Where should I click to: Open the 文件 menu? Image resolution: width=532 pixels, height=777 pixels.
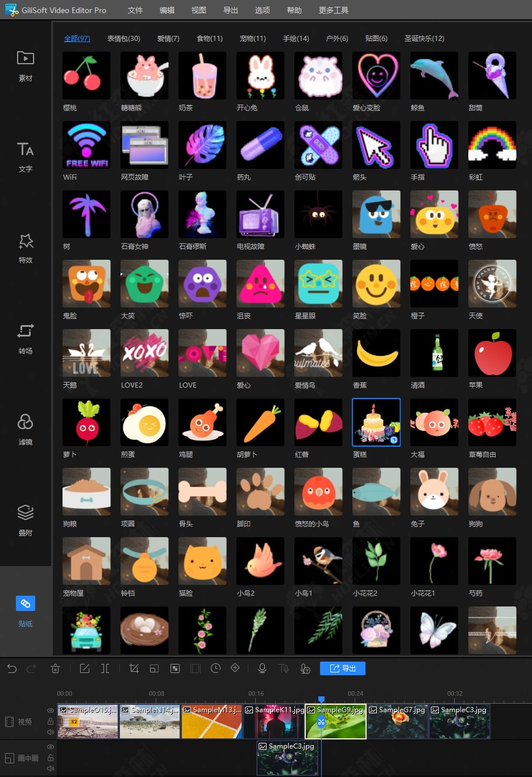click(x=135, y=10)
